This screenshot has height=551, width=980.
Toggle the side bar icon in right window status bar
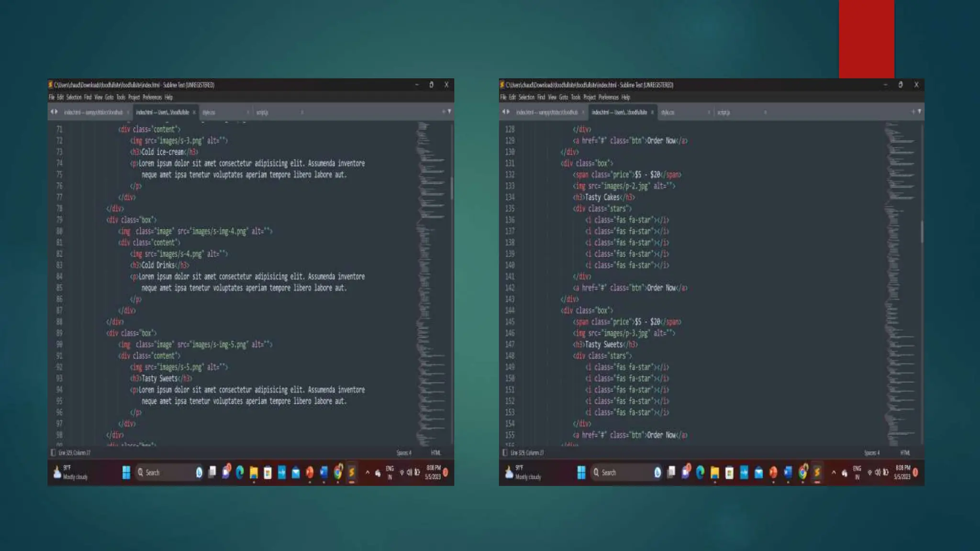coord(505,452)
